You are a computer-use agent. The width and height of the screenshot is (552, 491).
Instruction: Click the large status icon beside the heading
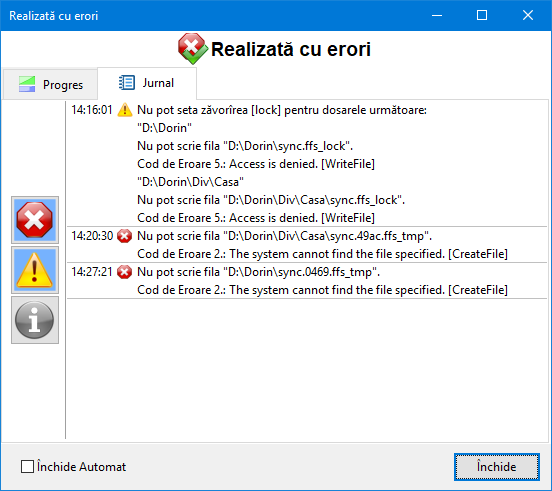point(192,49)
